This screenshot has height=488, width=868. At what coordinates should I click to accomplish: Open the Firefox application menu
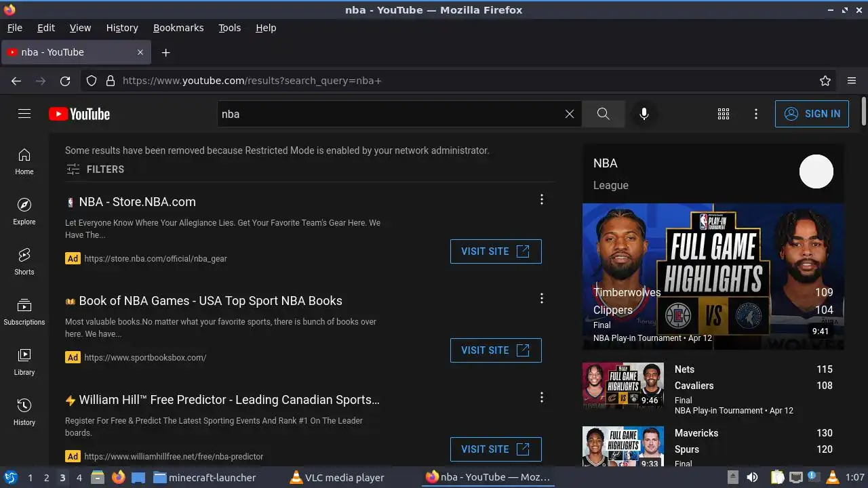point(852,81)
